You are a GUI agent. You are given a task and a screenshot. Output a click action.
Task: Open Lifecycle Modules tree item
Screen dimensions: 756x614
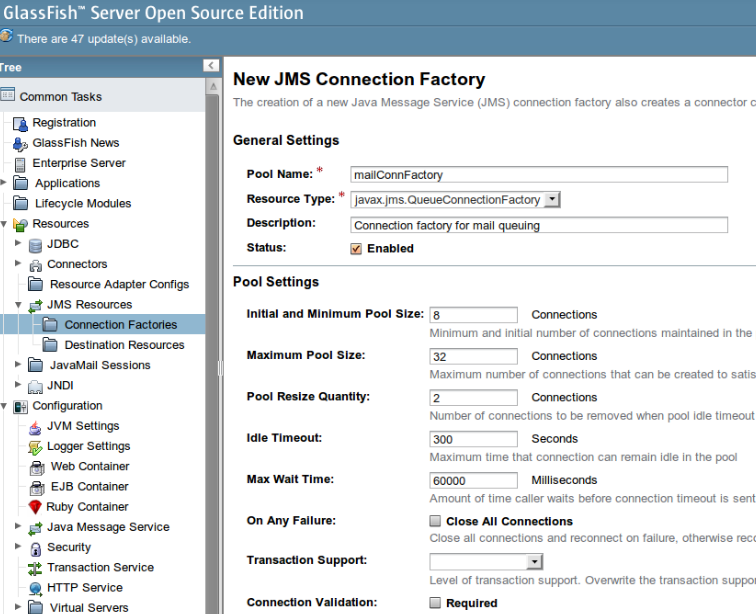[83, 204]
